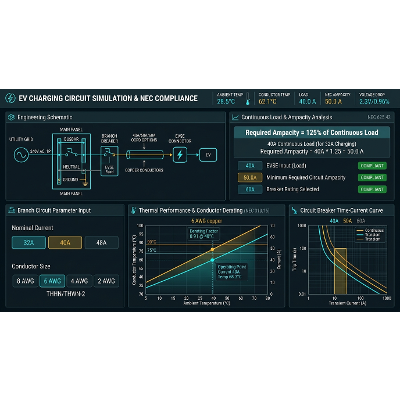Screen dimensions: 400x400
Task: Select 48A nominal current
Action: (x=102, y=243)
